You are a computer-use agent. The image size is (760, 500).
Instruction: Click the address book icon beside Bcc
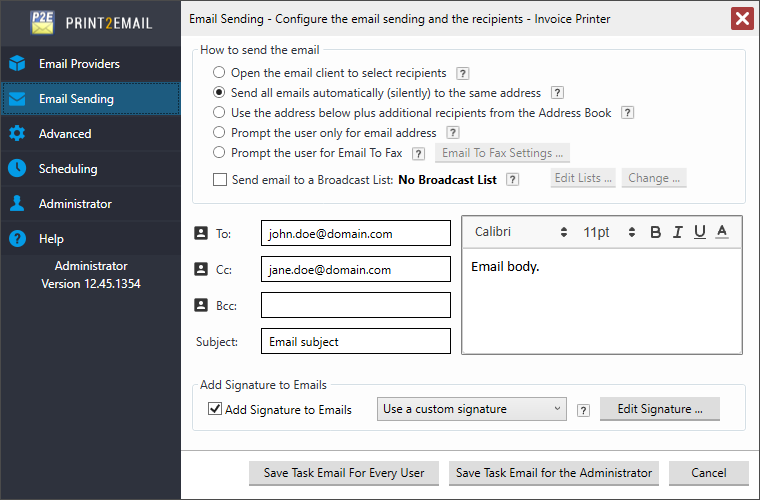pyautogui.click(x=199, y=305)
